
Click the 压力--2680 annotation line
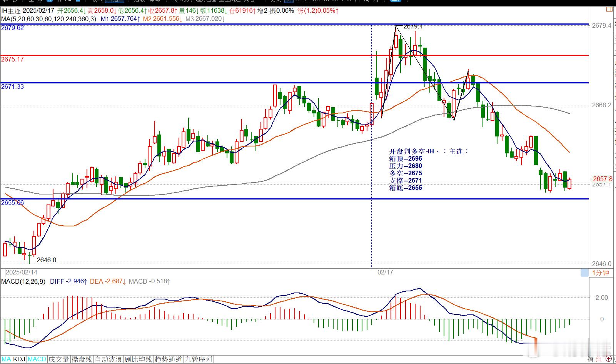tap(406, 166)
